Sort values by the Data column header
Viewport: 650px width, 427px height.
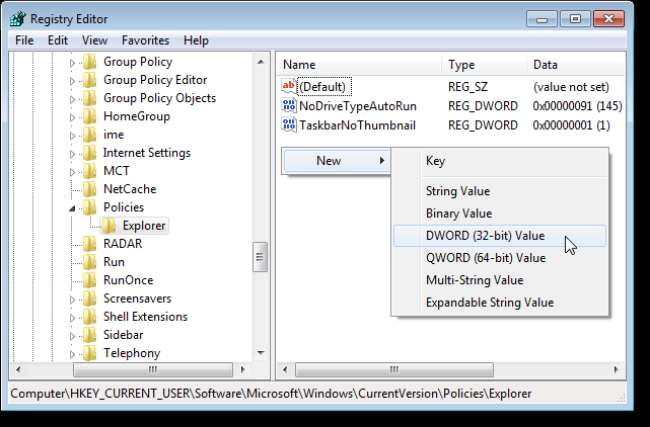pyautogui.click(x=576, y=65)
